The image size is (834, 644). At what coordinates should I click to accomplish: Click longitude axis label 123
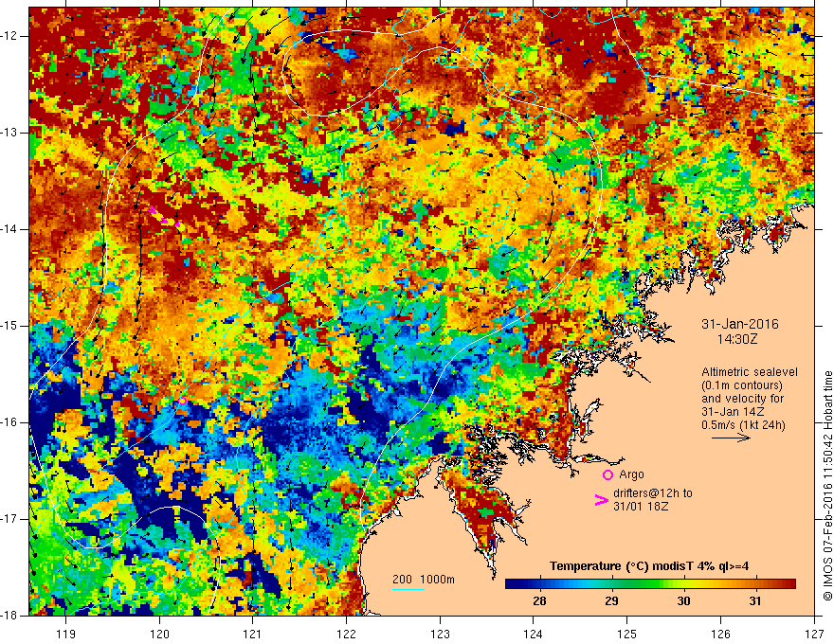[440, 634]
